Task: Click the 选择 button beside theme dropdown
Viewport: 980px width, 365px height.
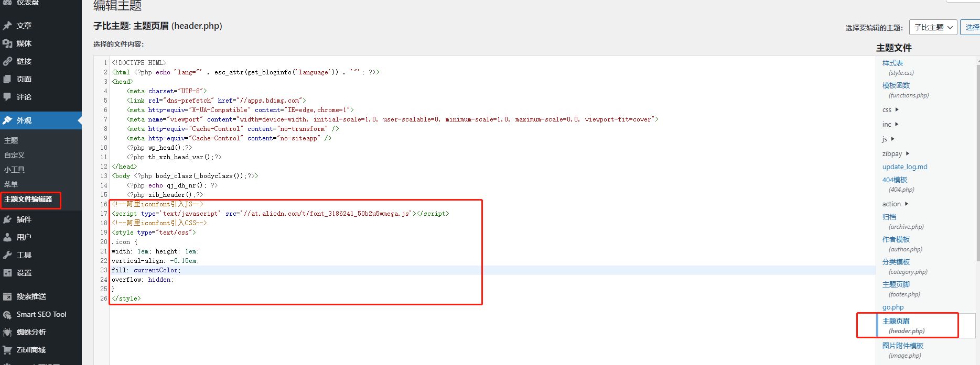Action: [971, 27]
